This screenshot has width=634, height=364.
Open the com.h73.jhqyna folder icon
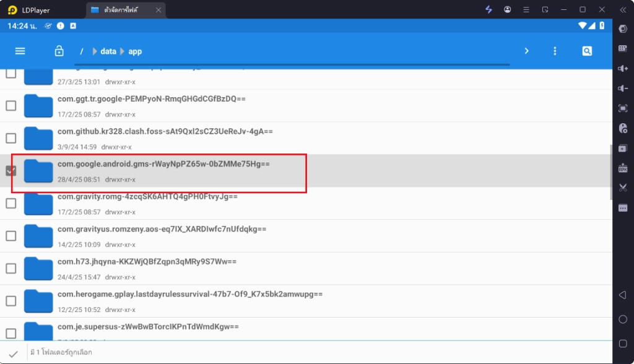(38, 269)
